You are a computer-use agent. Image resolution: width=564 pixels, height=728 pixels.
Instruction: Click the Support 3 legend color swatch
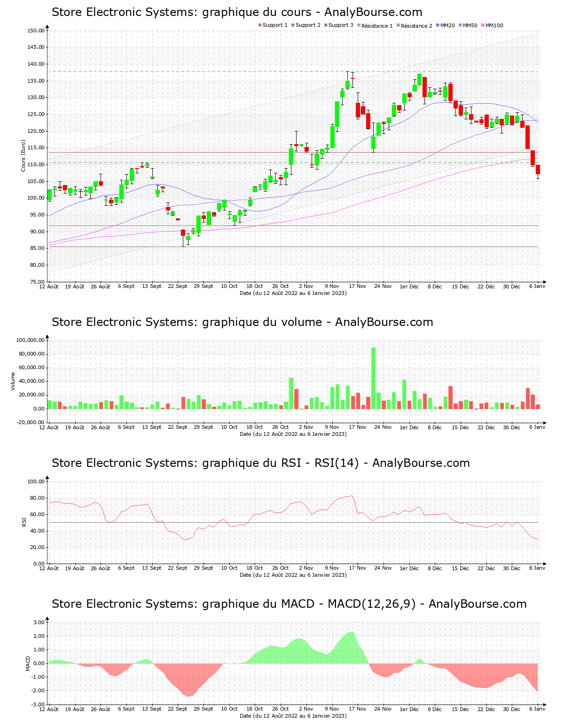pos(326,25)
